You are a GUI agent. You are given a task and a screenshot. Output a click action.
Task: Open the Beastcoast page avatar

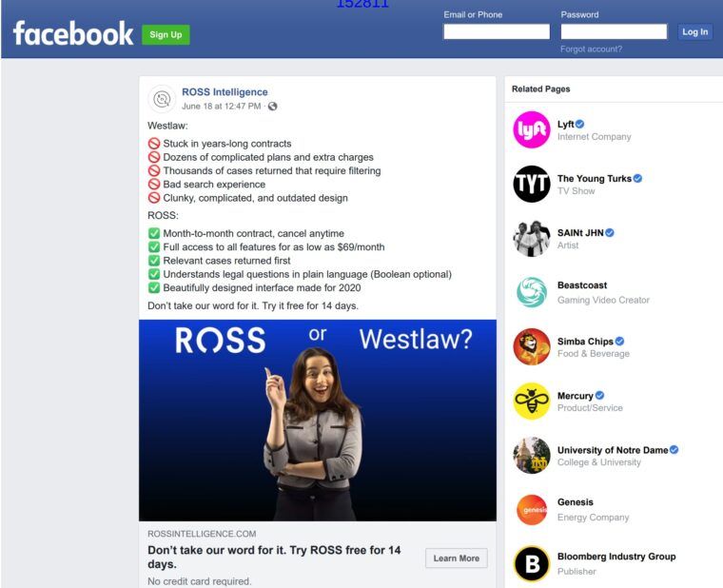pyautogui.click(x=532, y=292)
